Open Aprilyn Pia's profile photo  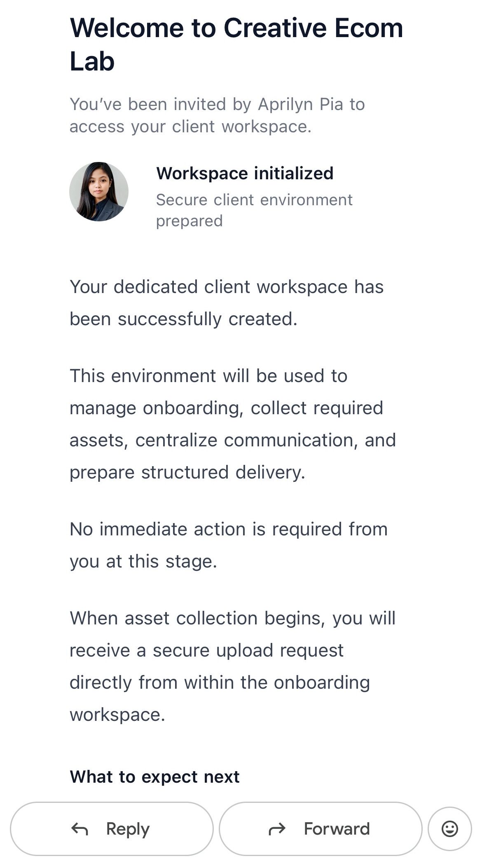[99, 191]
